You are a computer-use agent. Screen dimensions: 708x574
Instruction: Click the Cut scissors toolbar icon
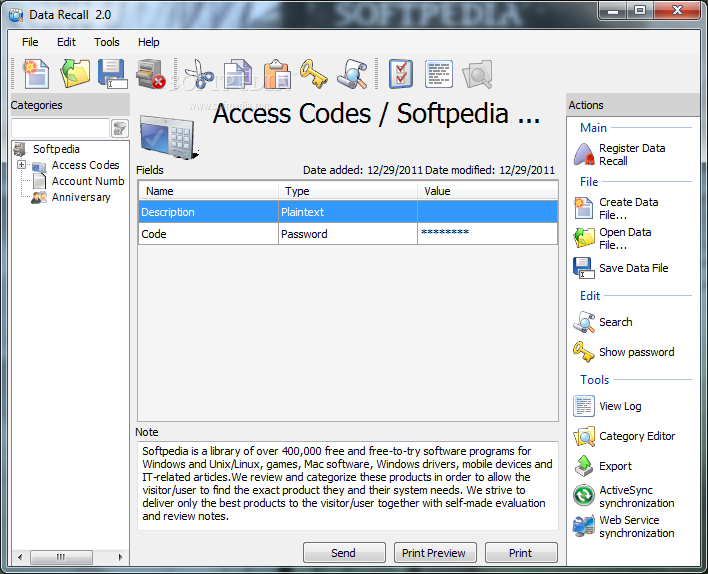pyautogui.click(x=199, y=74)
